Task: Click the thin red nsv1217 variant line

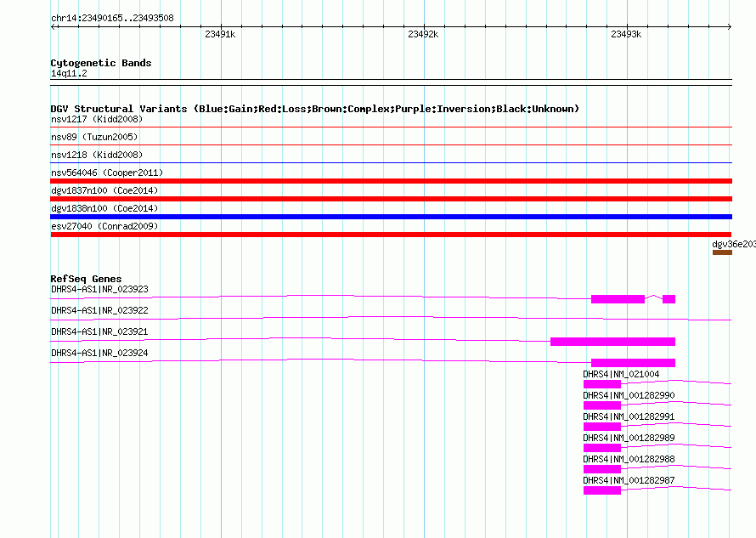Action: tap(391, 127)
